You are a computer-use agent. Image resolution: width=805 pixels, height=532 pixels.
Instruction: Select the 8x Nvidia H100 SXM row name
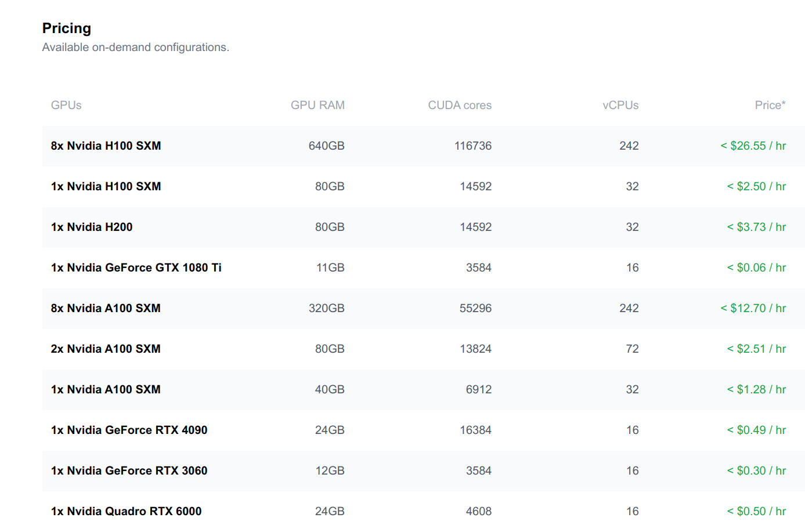106,146
